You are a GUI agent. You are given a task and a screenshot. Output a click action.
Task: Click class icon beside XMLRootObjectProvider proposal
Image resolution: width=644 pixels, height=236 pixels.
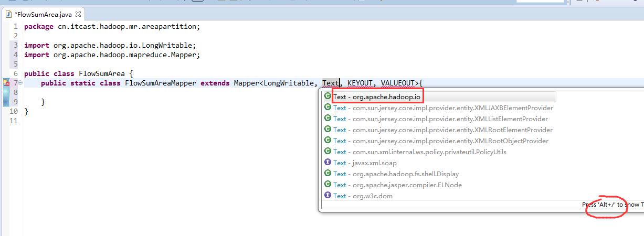coord(328,140)
